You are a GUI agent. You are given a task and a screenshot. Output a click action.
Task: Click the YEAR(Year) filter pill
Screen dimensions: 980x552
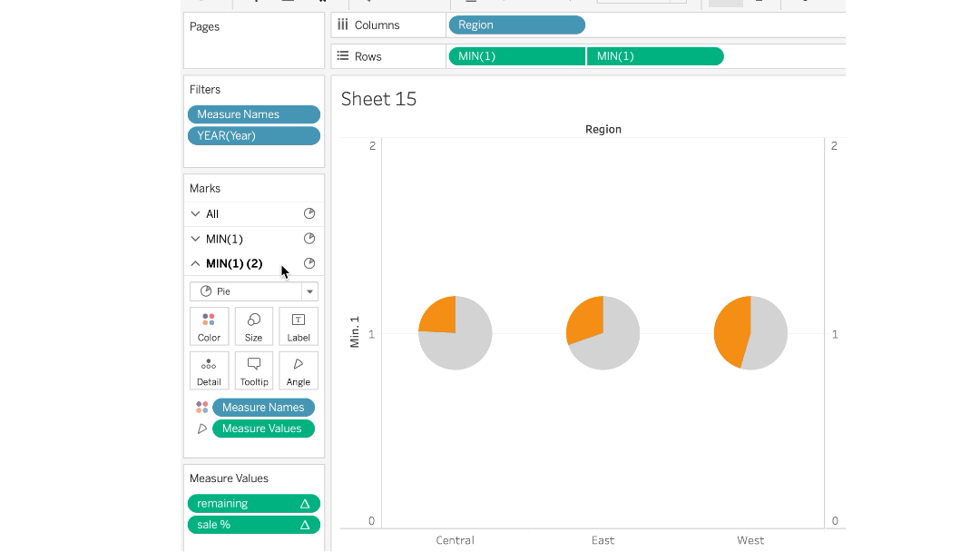pos(254,135)
